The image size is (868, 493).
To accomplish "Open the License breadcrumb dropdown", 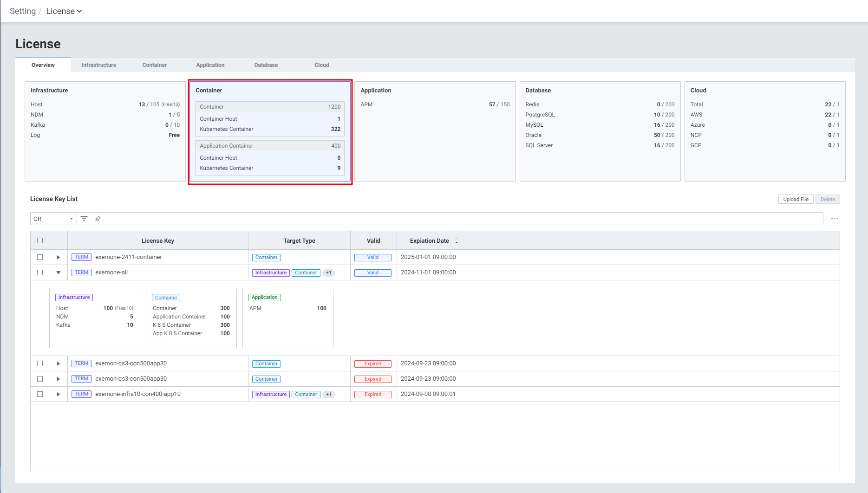I will (64, 11).
